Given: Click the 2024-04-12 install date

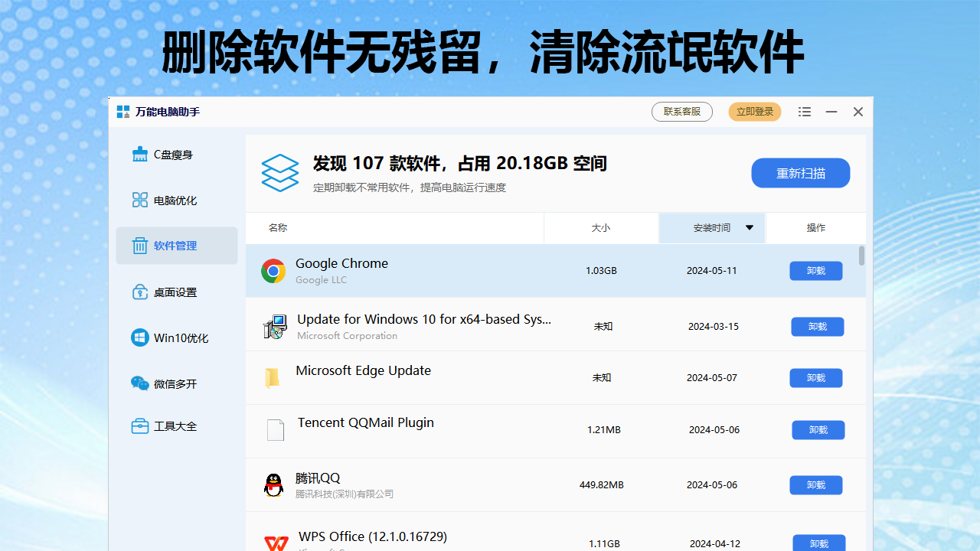Looking at the screenshot, I should [715, 544].
